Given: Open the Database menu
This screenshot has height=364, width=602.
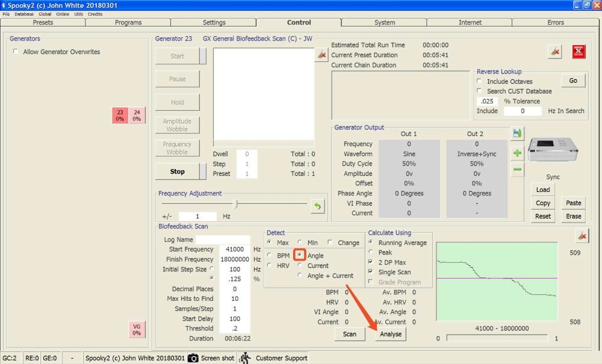Looking at the screenshot, I should click(x=24, y=14).
